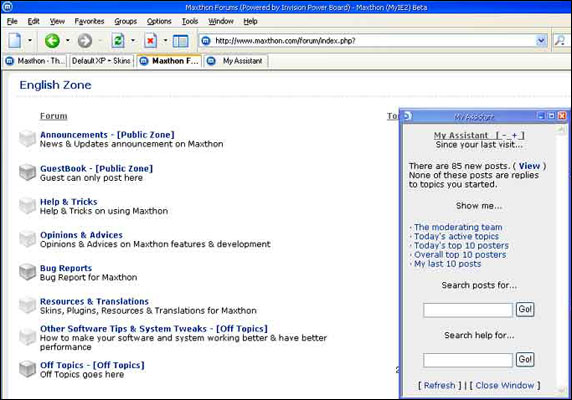Click Go! button next to Search posts

point(525,309)
